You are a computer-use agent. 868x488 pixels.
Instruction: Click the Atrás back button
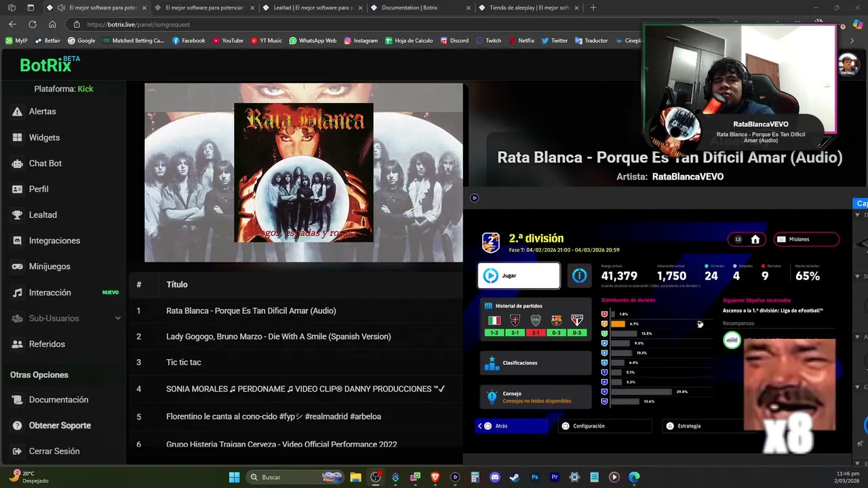[512, 426]
